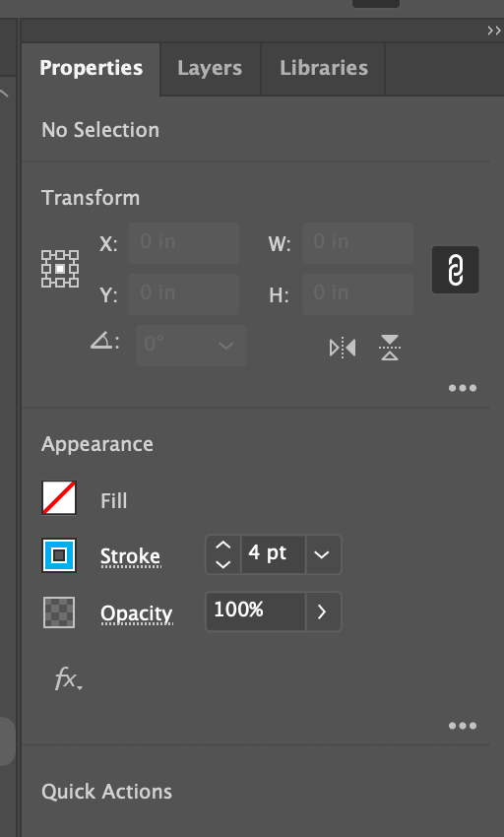Open stroke weight dropdown list

(322, 554)
